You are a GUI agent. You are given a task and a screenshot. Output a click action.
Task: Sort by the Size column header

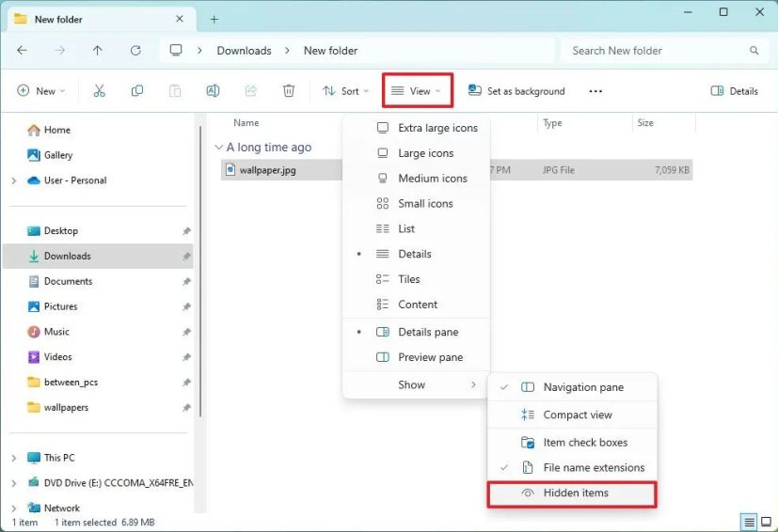[645, 123]
